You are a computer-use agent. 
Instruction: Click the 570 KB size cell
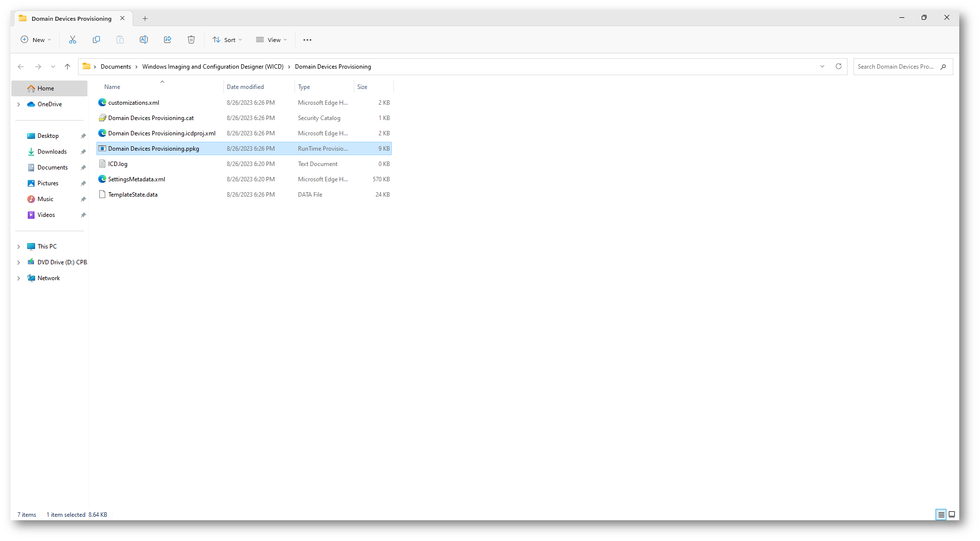(x=381, y=179)
